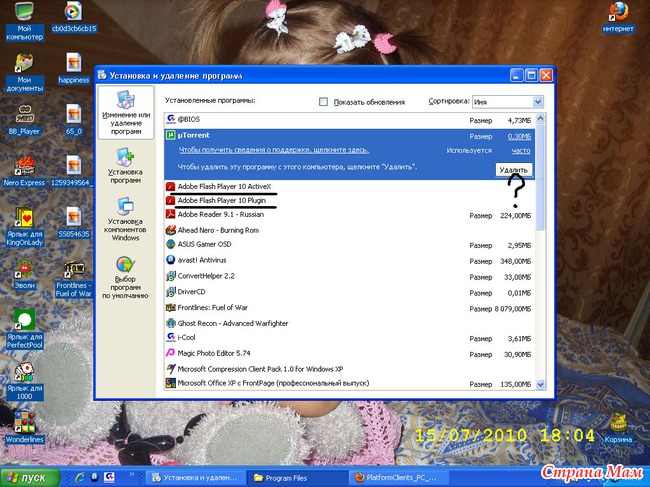
Task: Click scrollbar down arrow in program list
Action: pyautogui.click(x=541, y=385)
